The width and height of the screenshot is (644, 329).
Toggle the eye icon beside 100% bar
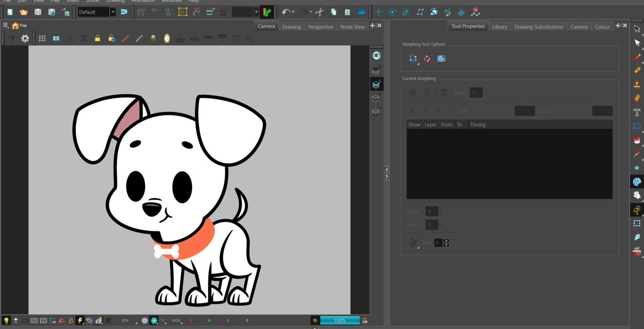click(365, 320)
